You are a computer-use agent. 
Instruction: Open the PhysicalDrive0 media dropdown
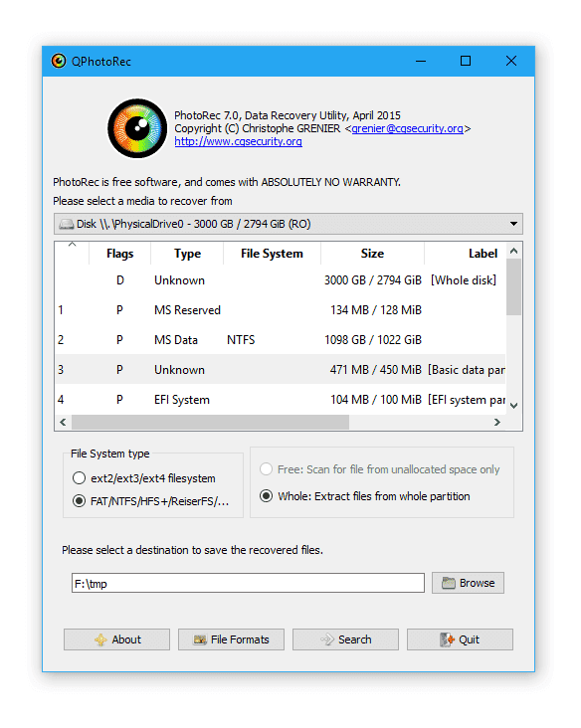click(x=288, y=224)
